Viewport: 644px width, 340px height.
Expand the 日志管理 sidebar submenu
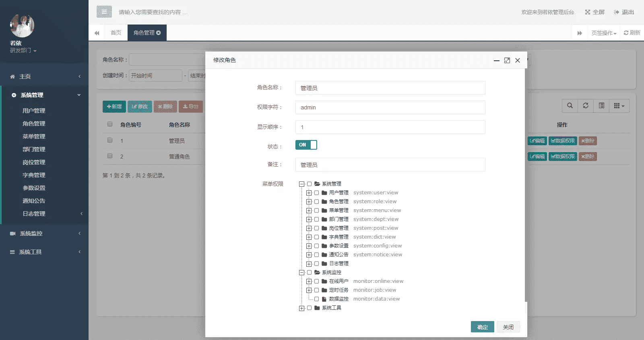pyautogui.click(x=44, y=214)
